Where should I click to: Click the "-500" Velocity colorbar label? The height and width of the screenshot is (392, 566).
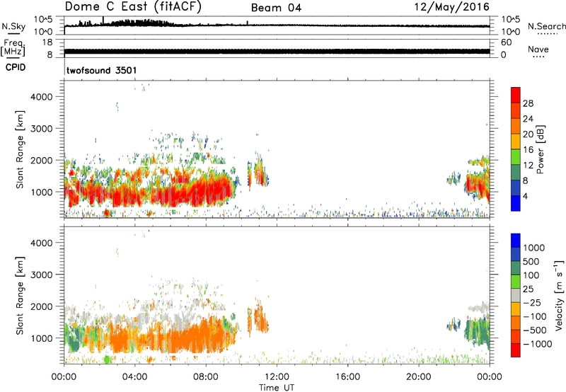tap(534, 330)
